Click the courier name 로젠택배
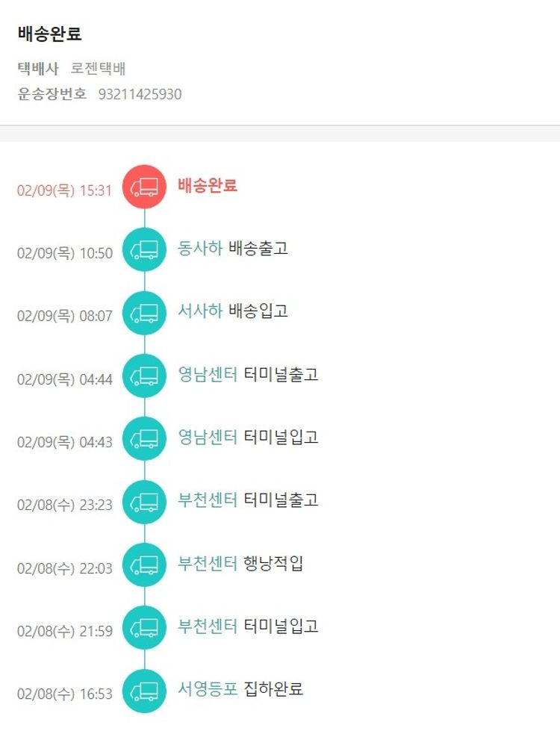The image size is (560, 734). pyautogui.click(x=99, y=69)
